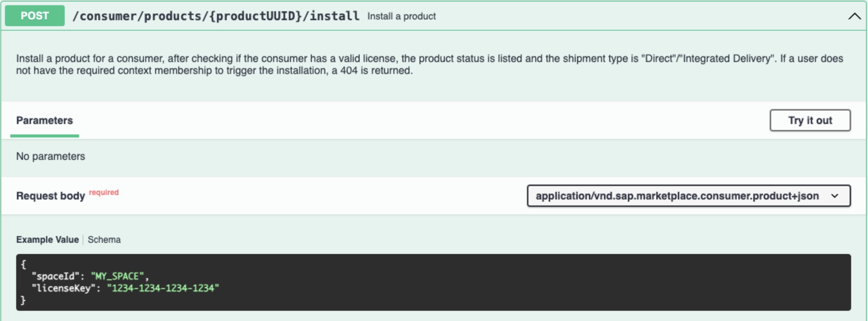Click the closing brace of example JSON

(x=23, y=300)
